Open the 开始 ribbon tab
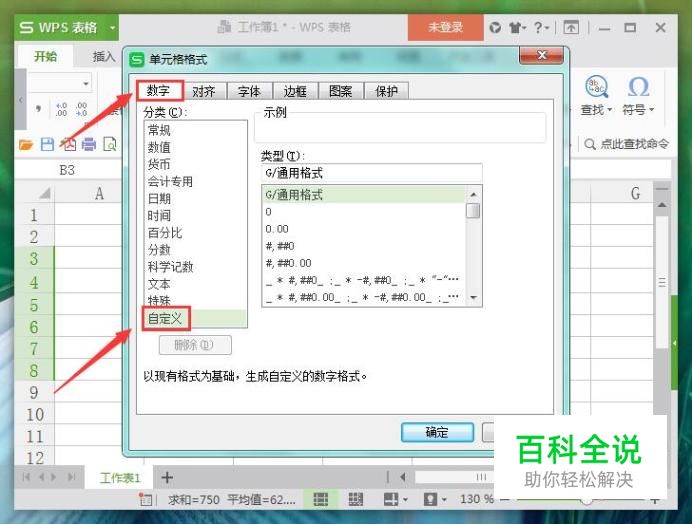This screenshot has height=524, width=692. (x=45, y=57)
